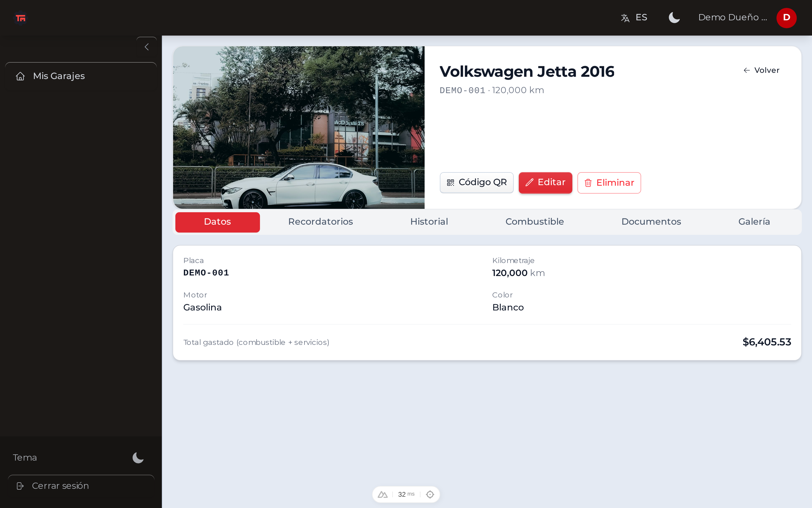Switch to the Combustible tab

(x=535, y=222)
